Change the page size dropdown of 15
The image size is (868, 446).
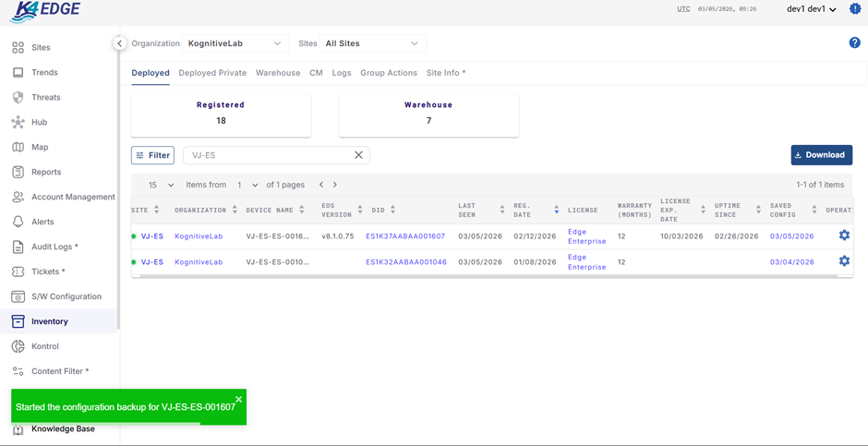tap(161, 185)
